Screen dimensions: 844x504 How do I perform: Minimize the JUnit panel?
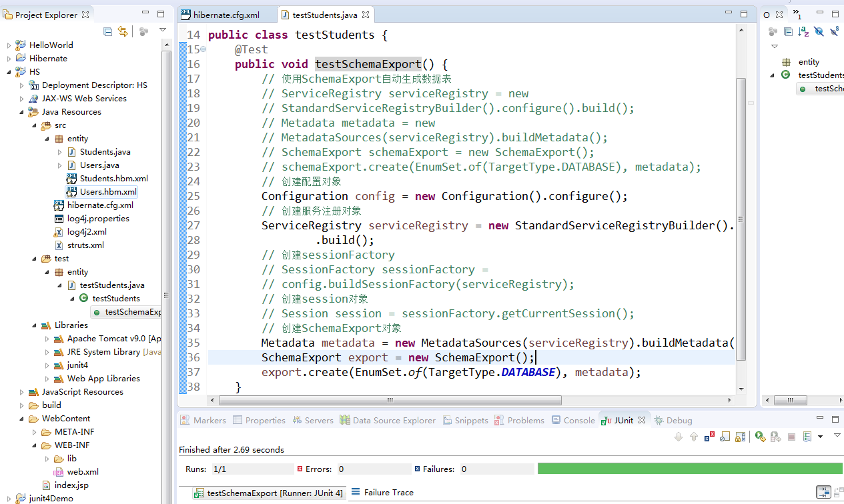point(821,418)
